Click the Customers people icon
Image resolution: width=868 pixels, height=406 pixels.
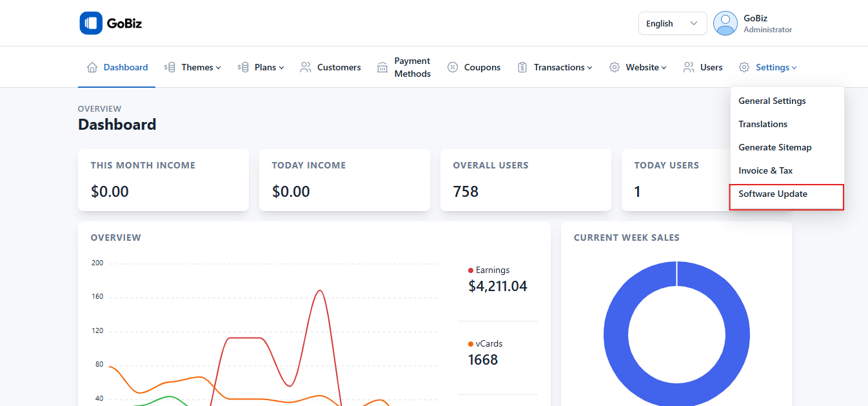tap(306, 67)
